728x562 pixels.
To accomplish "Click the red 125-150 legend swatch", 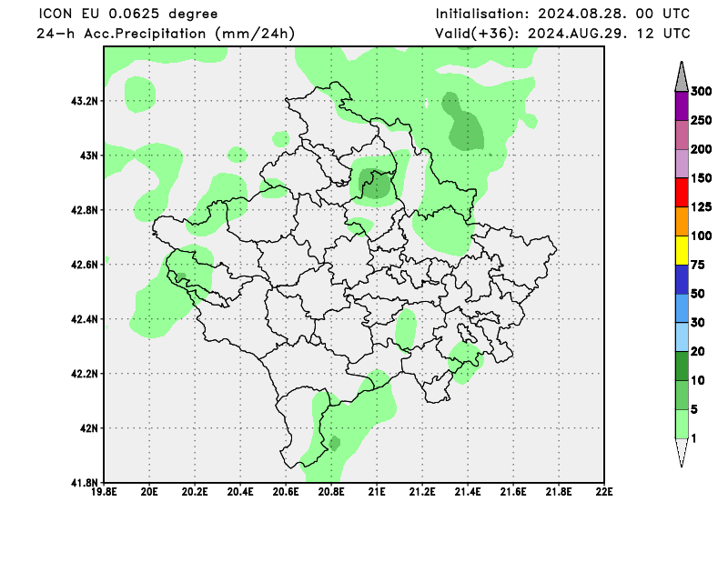I will tap(682, 193).
